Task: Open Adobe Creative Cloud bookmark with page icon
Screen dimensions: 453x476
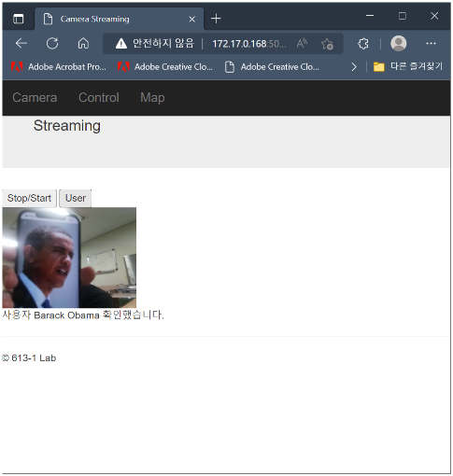Action: (x=272, y=67)
